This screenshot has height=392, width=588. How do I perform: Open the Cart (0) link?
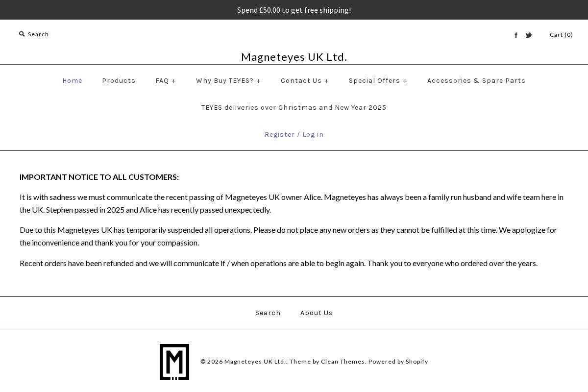click(561, 35)
